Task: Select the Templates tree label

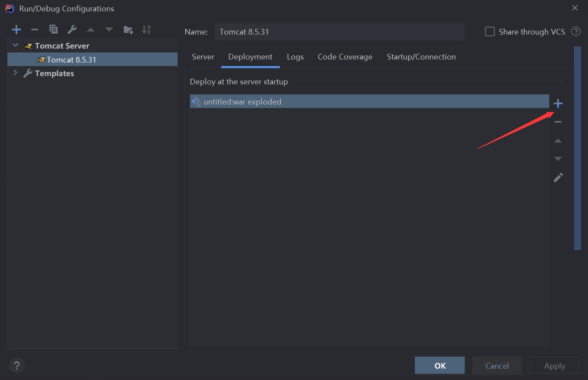Action: pos(54,73)
